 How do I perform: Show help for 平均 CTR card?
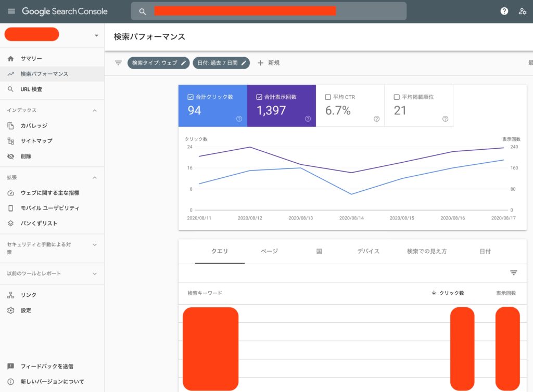(377, 119)
